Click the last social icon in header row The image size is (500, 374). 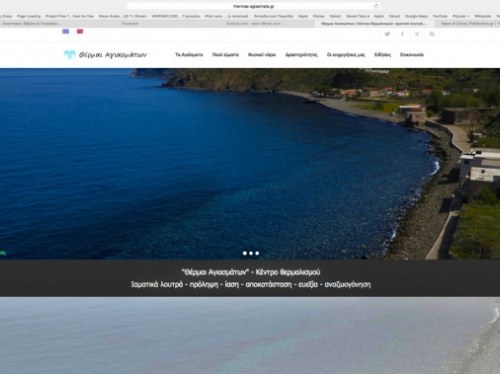click(x=432, y=34)
